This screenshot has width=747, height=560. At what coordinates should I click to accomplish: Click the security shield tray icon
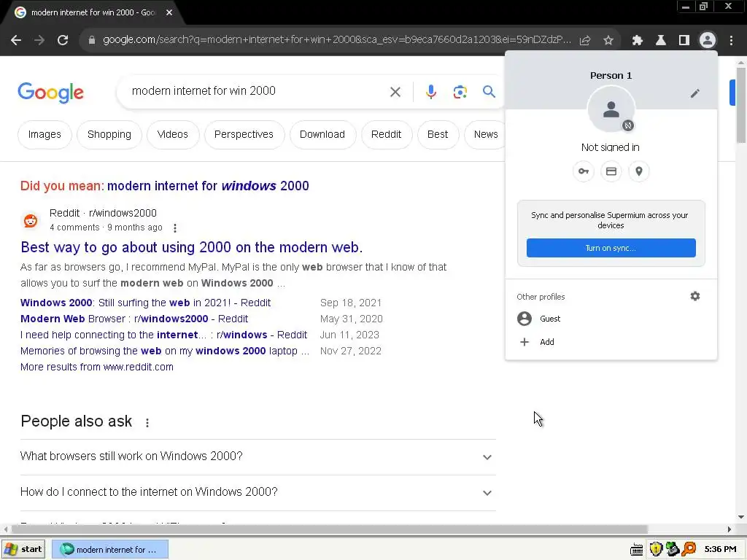click(656, 550)
